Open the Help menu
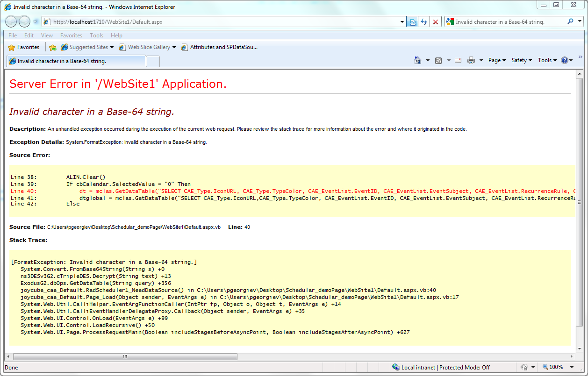588x376 pixels. pyautogui.click(x=116, y=35)
